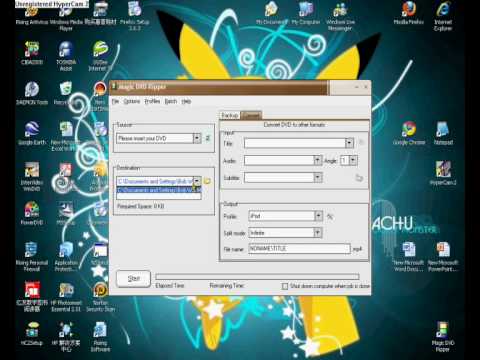Open Internet Explorer desktop icon
The height and width of the screenshot is (360, 480).
(x=443, y=16)
